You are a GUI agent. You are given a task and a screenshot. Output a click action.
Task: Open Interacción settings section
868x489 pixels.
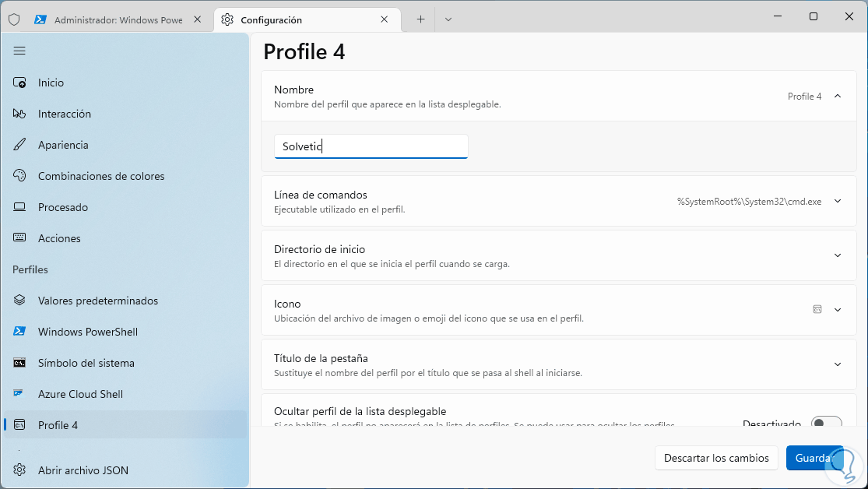point(65,114)
